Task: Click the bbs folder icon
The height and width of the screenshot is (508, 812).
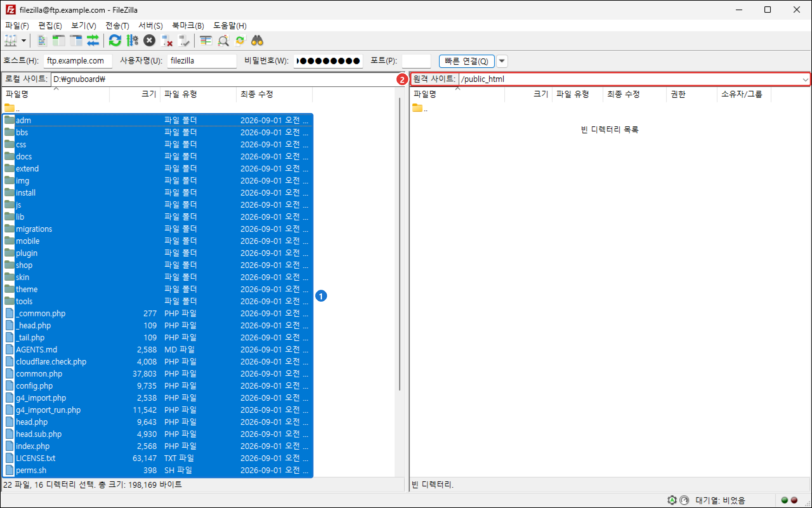Action: [x=10, y=132]
